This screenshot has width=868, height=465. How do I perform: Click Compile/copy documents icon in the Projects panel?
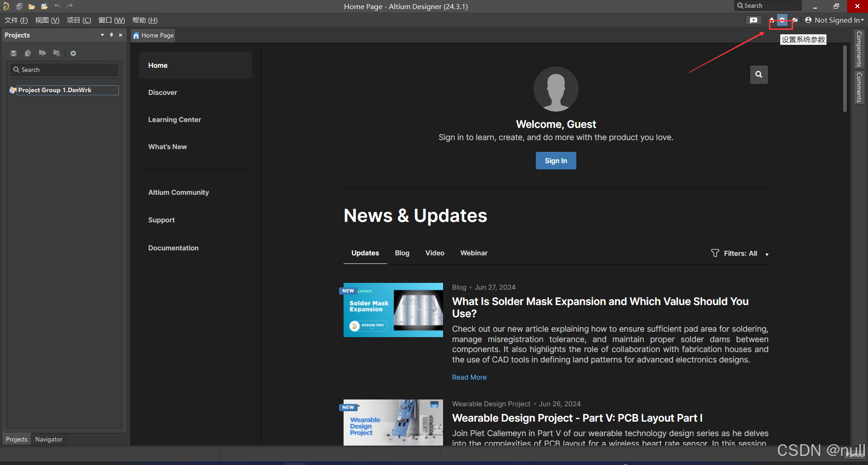(28, 53)
